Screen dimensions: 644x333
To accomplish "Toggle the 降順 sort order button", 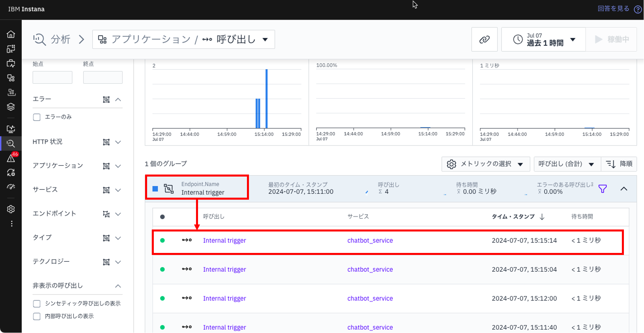I will click(x=619, y=164).
